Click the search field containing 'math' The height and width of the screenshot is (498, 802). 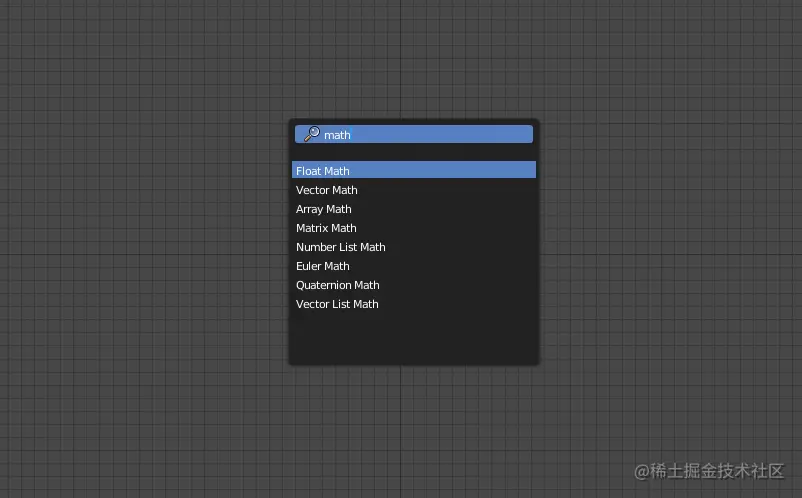pos(414,134)
